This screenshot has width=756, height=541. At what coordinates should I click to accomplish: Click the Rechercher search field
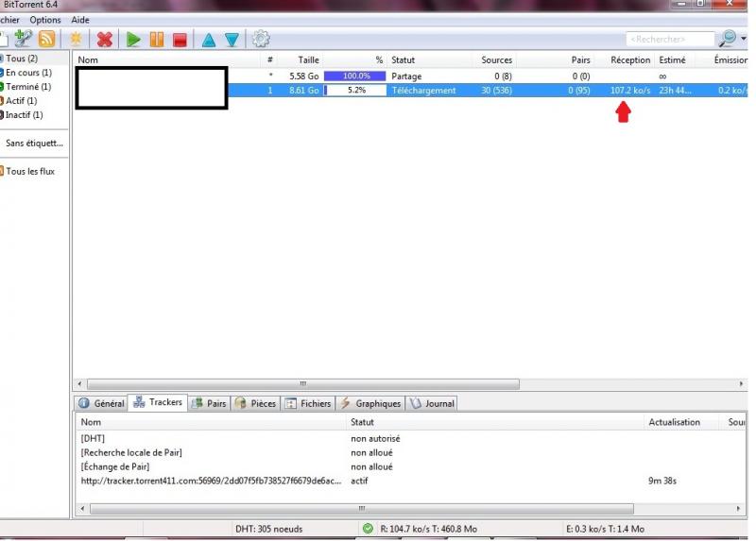[x=669, y=39]
